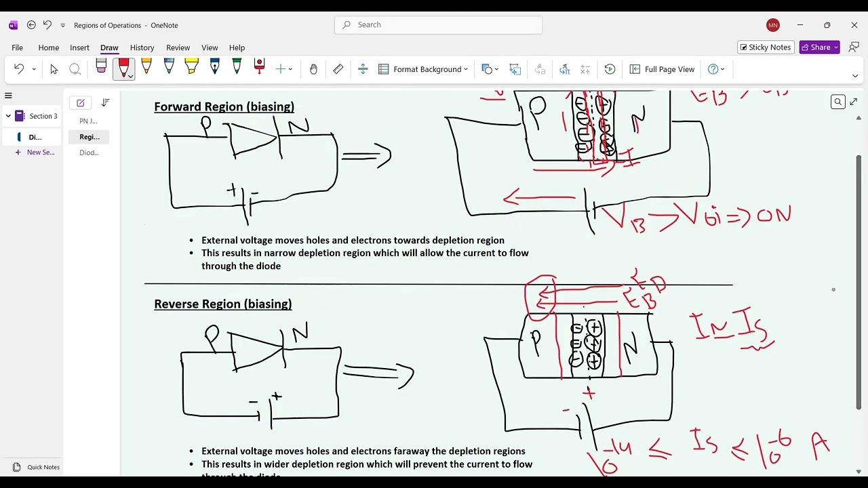Click the Ink Replay icon
Image resolution: width=868 pixels, height=488 pixels.
click(x=610, y=69)
